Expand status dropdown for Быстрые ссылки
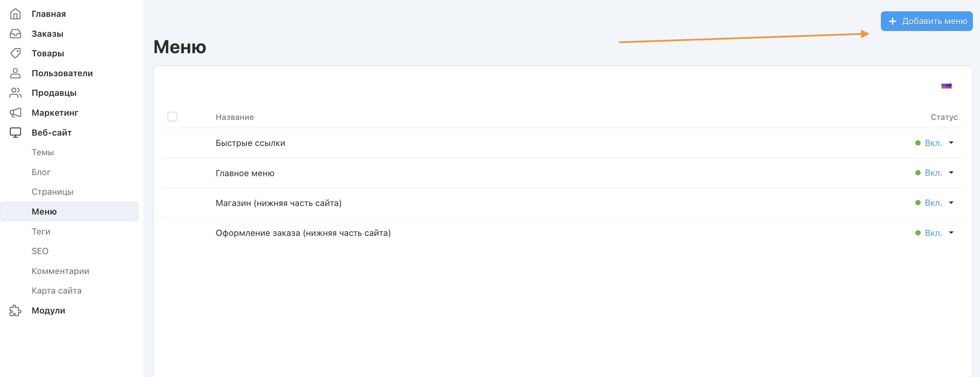Screen dimensions: 980x377 (951, 143)
